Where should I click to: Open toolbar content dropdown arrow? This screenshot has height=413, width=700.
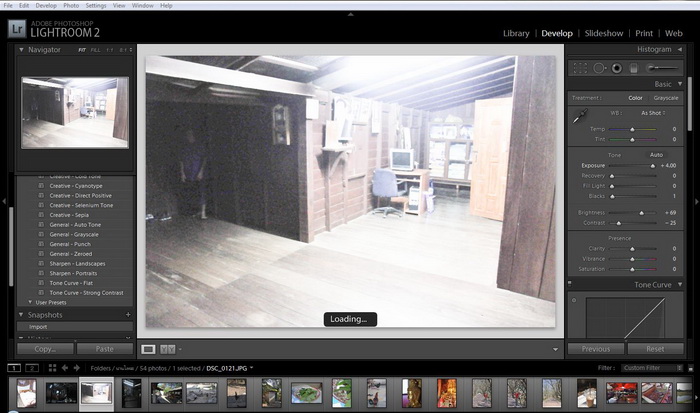tap(555, 349)
